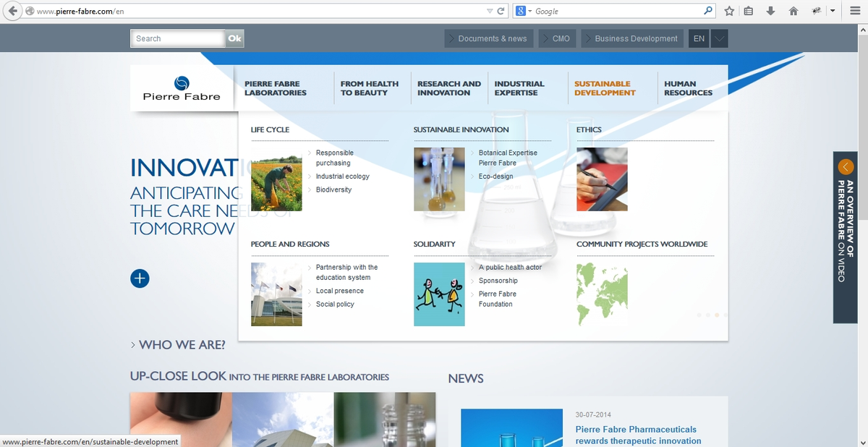Image resolution: width=868 pixels, height=447 pixels.
Task: Open Industrial ecology link
Action: (342, 176)
